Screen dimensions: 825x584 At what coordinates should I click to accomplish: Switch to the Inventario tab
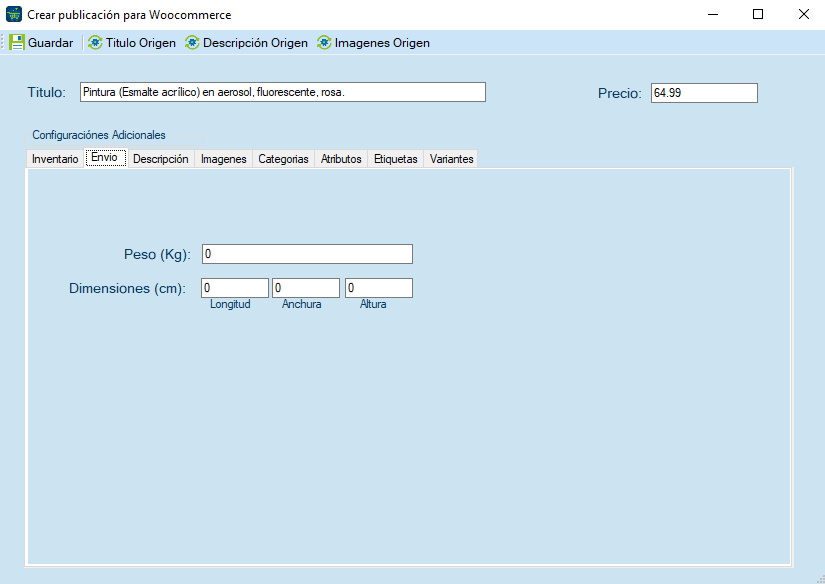click(x=55, y=159)
